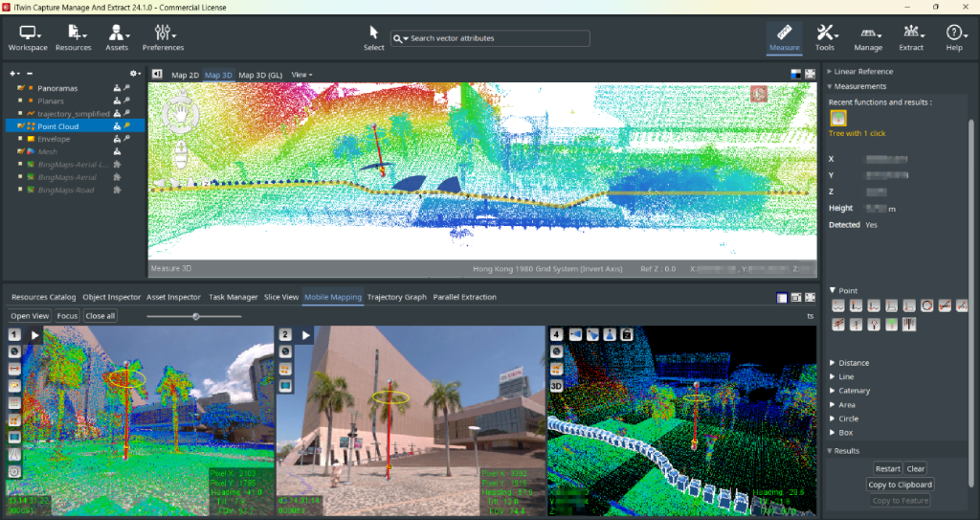This screenshot has width=980, height=520.
Task: Open the Object Inspector tab
Action: tap(112, 297)
